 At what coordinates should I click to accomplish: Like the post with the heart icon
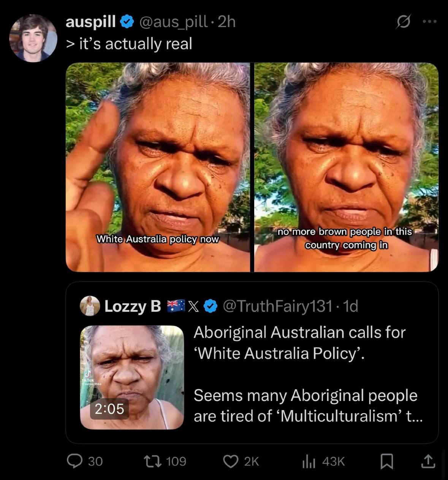tap(230, 461)
